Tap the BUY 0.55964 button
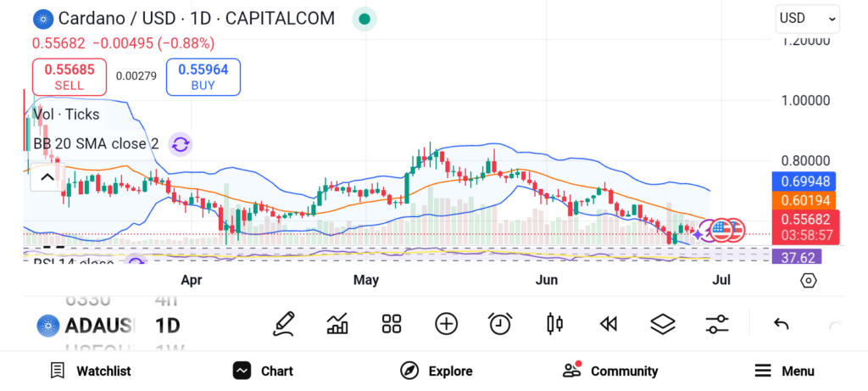 pyautogui.click(x=203, y=77)
